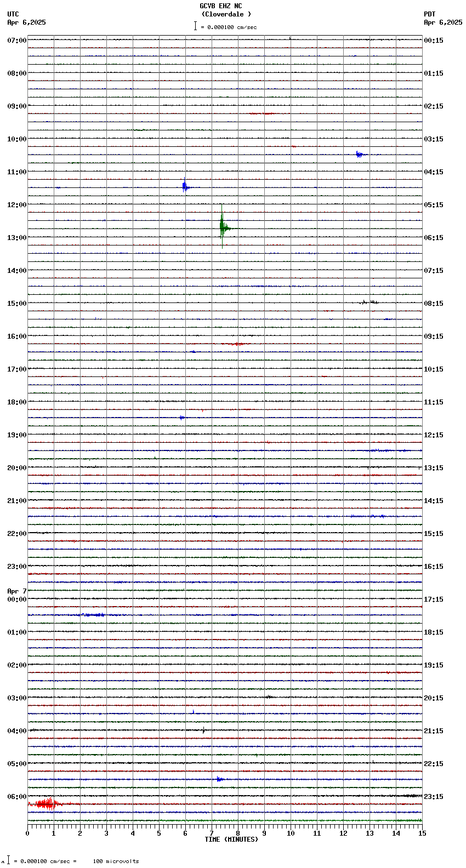Click the 12:15 PDT time label
466x868 pixels.
tap(434, 435)
